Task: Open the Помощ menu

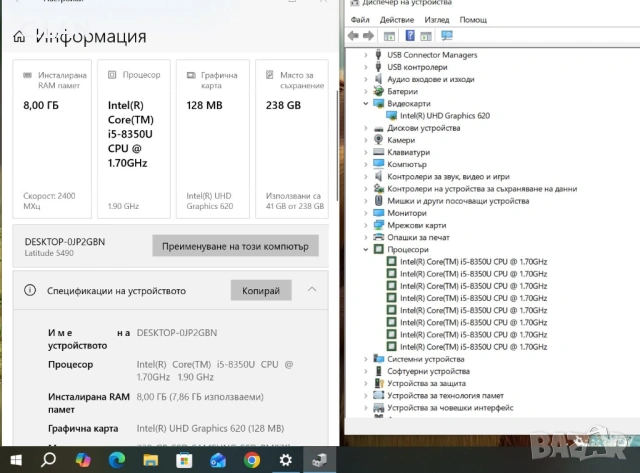Action: [x=473, y=20]
